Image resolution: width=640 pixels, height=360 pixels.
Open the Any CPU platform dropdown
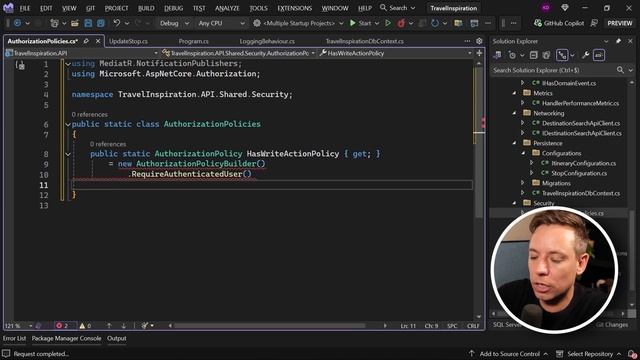pyautogui.click(x=221, y=23)
